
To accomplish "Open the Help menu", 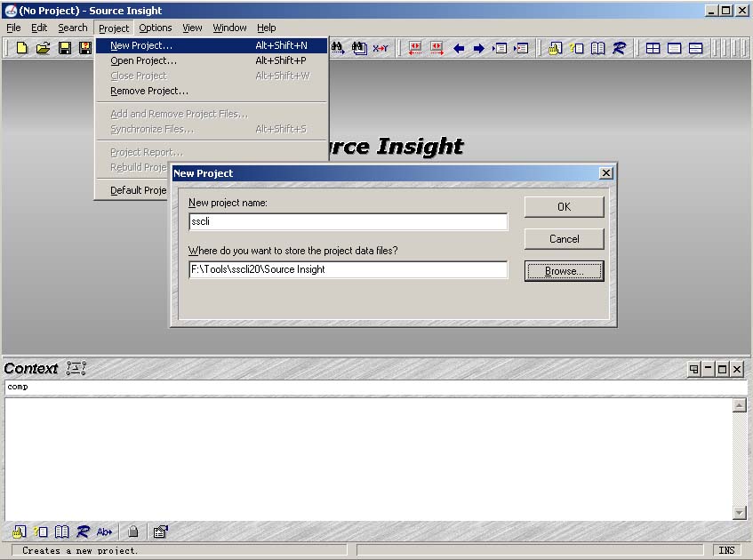I will (x=266, y=28).
